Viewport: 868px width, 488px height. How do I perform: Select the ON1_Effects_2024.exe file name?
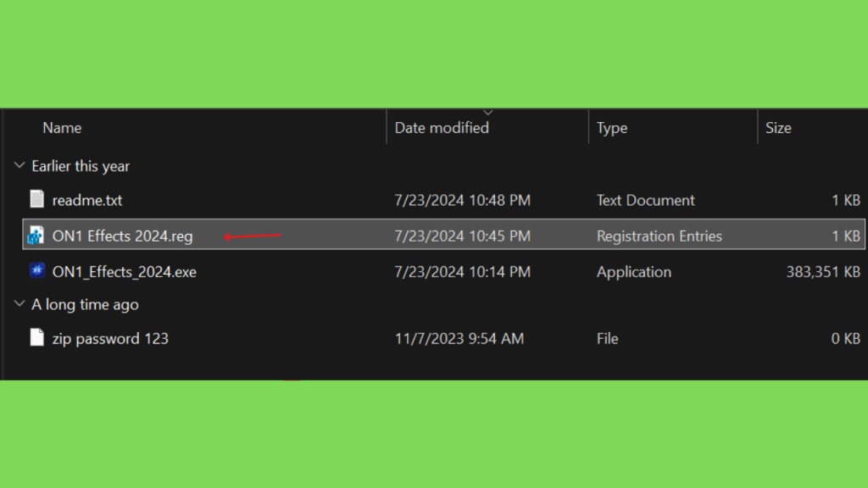click(124, 272)
